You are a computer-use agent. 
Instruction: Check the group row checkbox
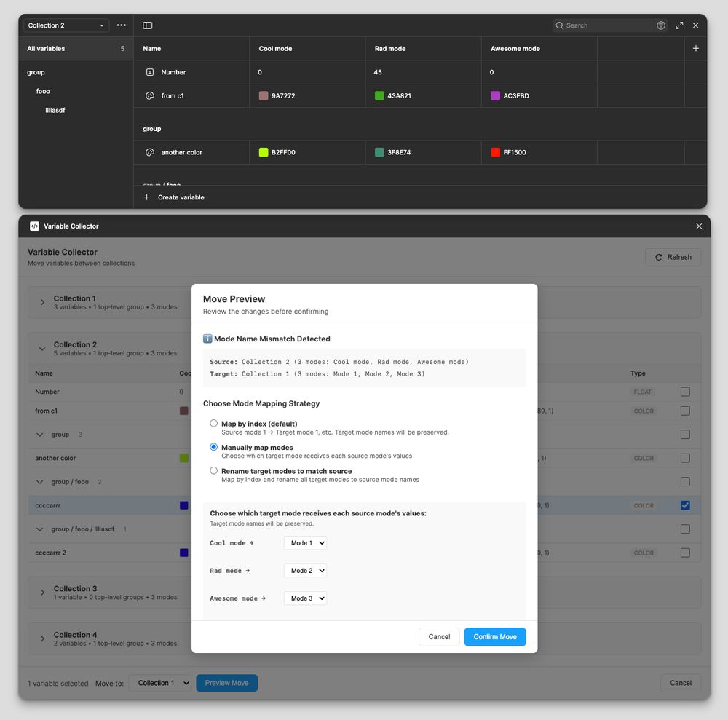click(x=685, y=435)
